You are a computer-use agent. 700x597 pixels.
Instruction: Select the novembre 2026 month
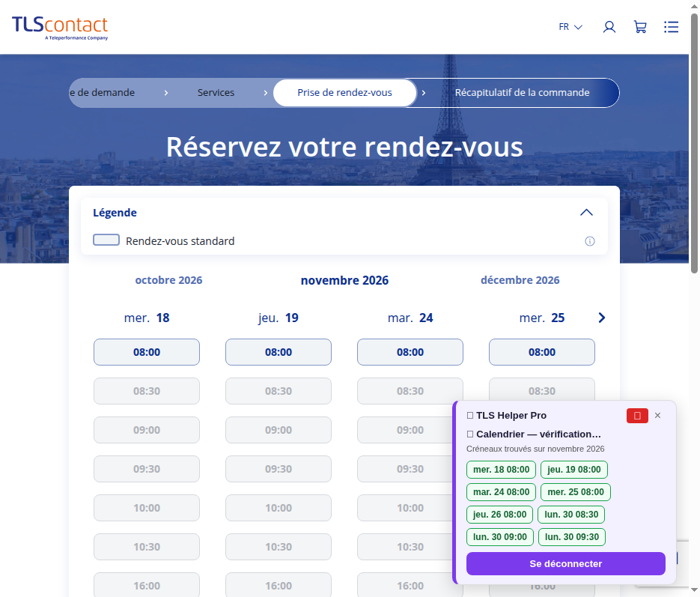click(x=344, y=280)
